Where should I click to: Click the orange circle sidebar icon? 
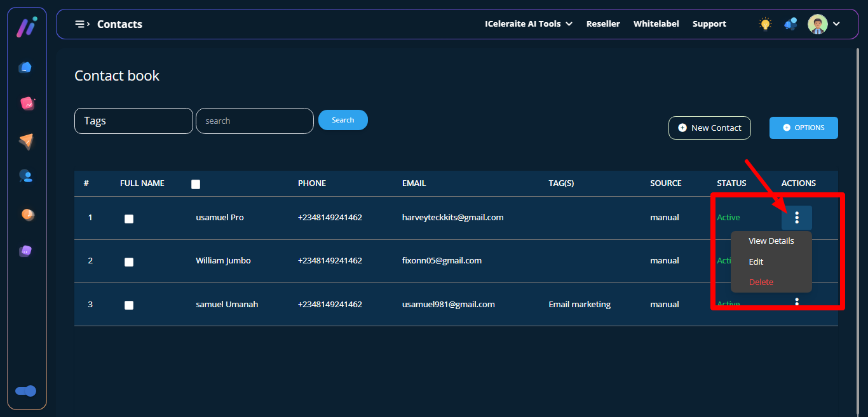[27, 215]
